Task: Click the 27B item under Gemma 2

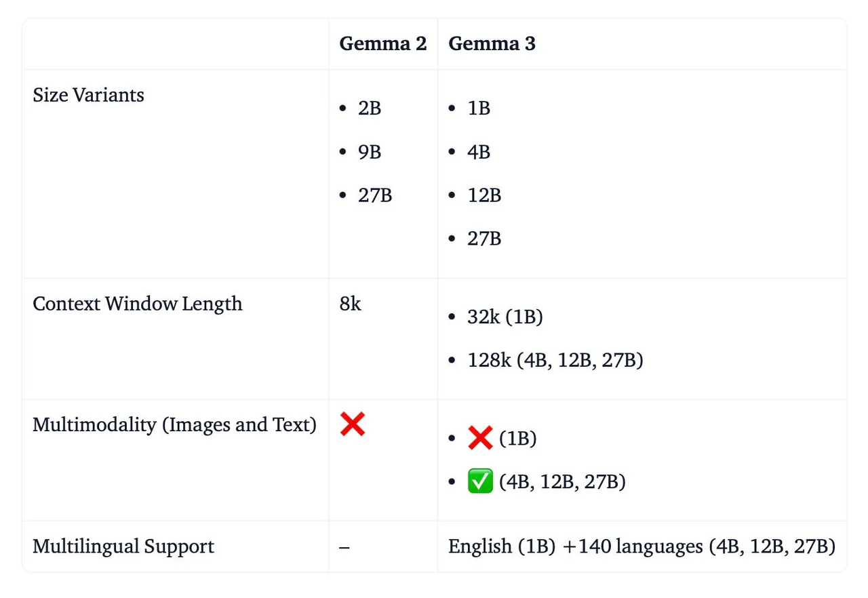Action: pyautogui.click(x=375, y=195)
